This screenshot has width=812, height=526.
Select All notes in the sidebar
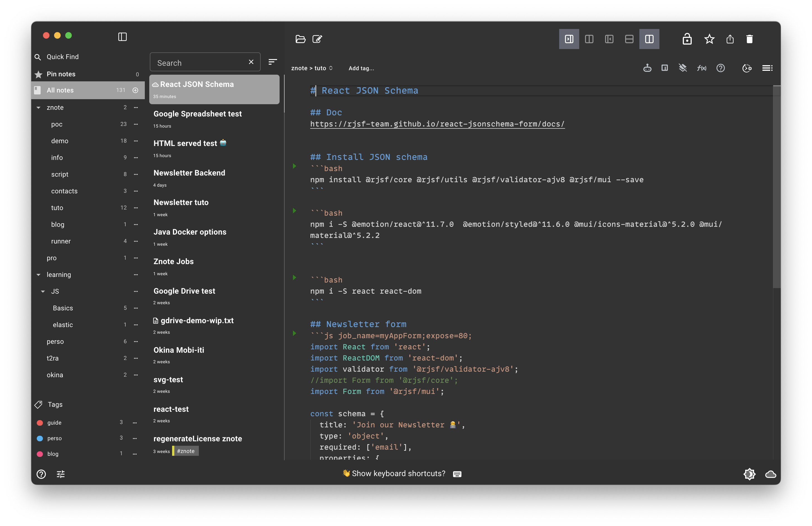point(88,90)
